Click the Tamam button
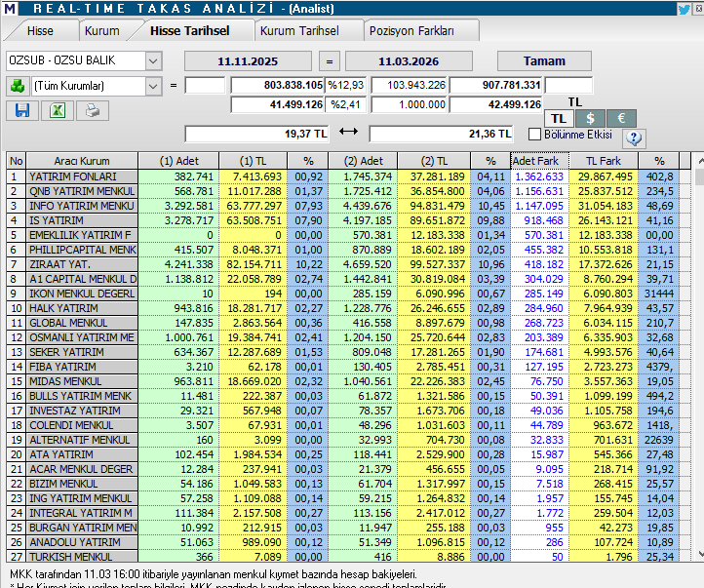This screenshot has width=704, height=588. pos(544,61)
